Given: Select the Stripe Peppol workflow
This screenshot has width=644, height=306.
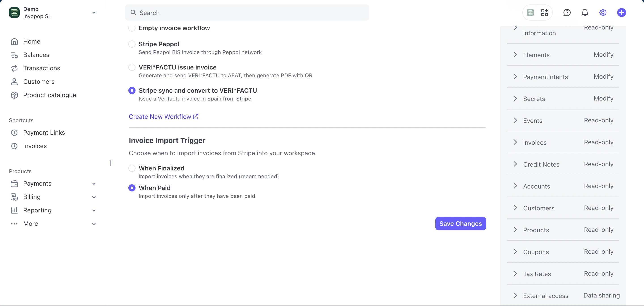Looking at the screenshot, I should tap(132, 44).
